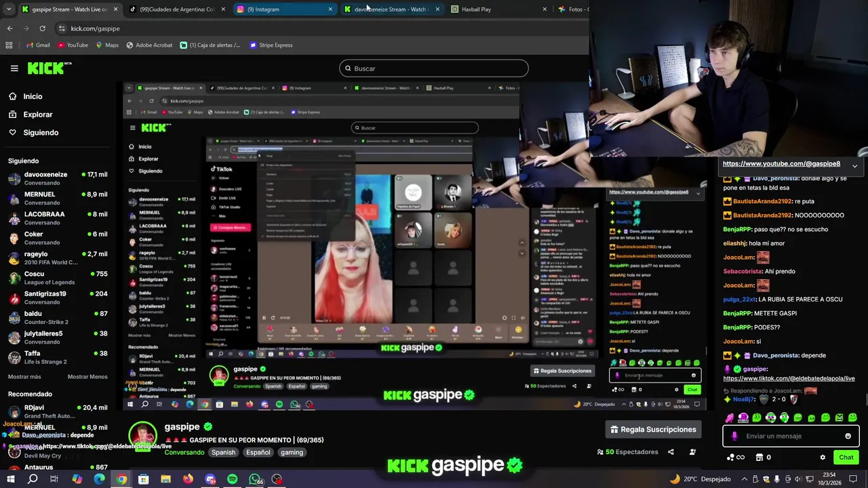868x488 pixels.
Task: Switch to the TikTok Ciudades de Argentina tab
Action: tap(176, 9)
